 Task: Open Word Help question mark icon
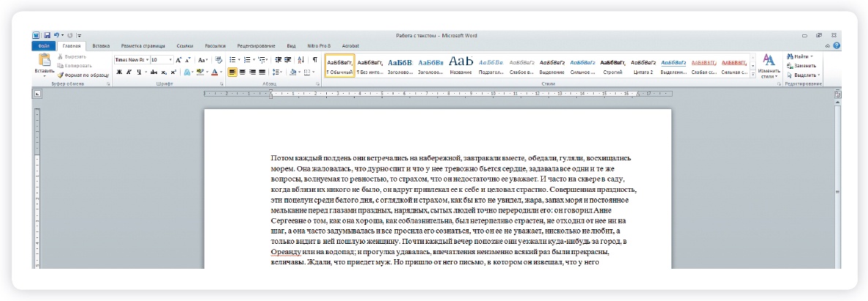836,45
